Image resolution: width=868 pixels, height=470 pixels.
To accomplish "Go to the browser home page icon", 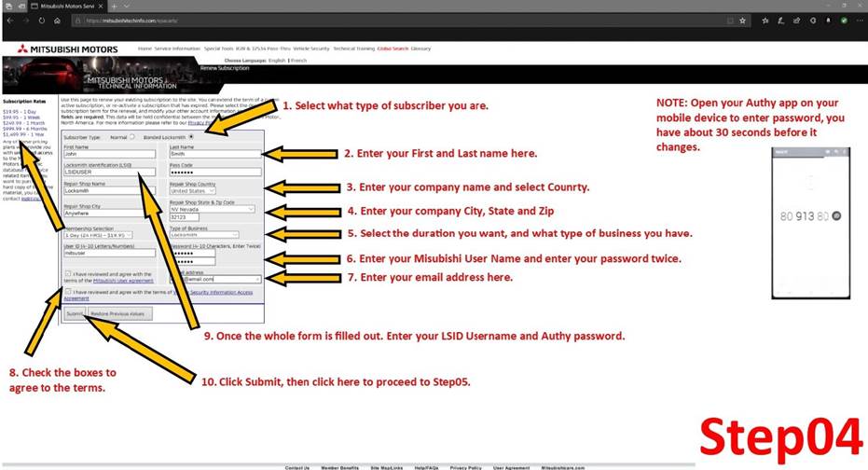I will coord(57,21).
